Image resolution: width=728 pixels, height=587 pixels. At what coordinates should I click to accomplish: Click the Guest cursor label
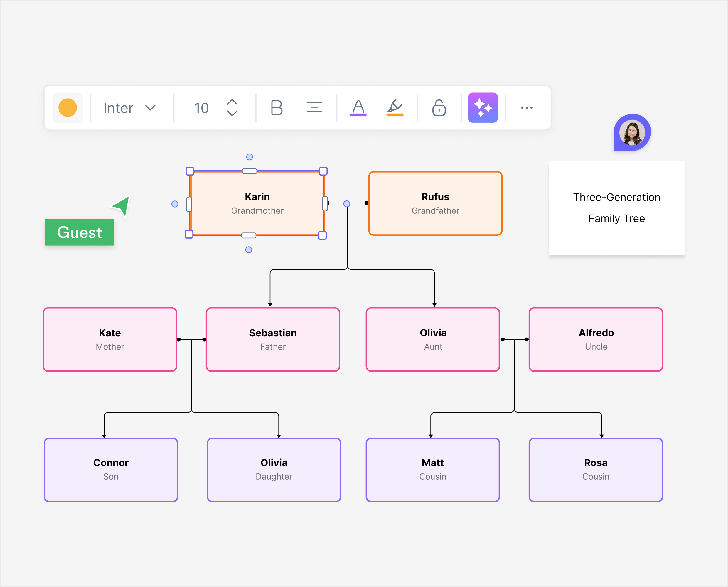(80, 232)
